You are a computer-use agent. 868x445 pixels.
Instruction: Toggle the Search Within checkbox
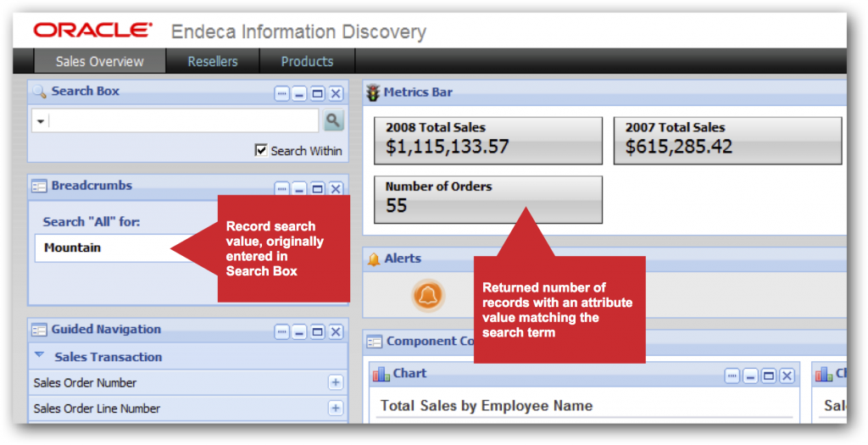261,150
